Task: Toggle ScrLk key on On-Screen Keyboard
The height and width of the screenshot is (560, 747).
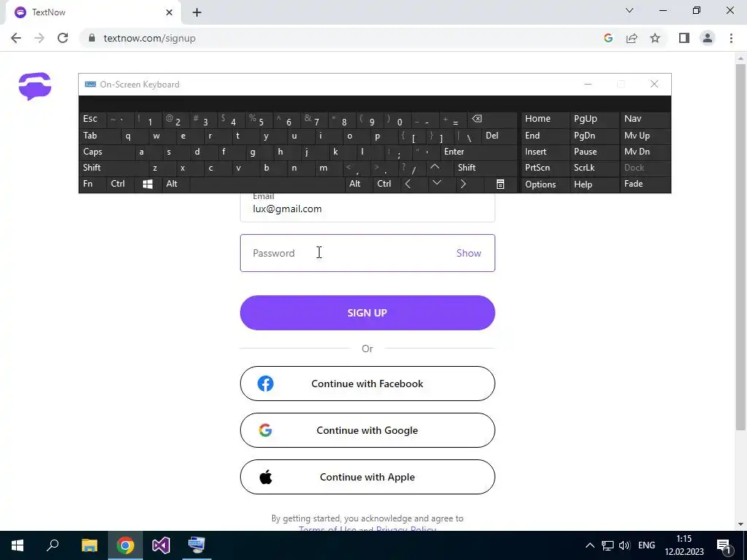Action: coord(594,168)
